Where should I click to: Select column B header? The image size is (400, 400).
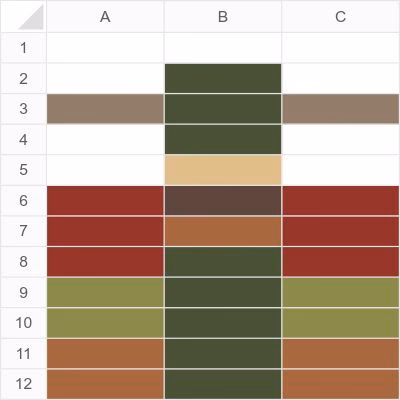[x=223, y=17]
